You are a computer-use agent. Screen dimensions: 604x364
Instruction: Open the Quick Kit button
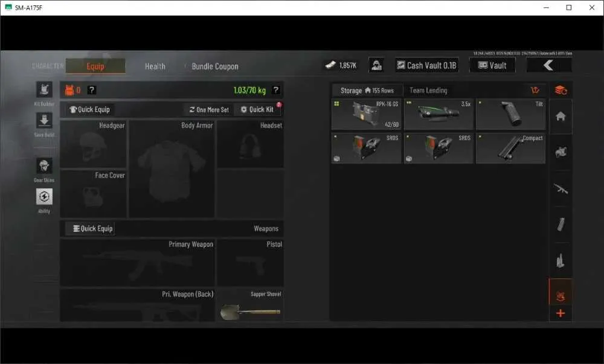pos(259,110)
